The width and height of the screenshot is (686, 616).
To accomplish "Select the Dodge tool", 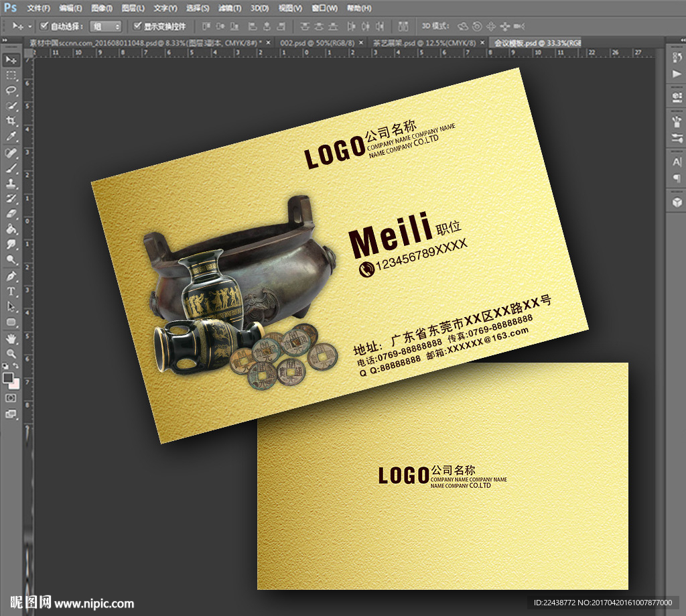I will [11, 260].
